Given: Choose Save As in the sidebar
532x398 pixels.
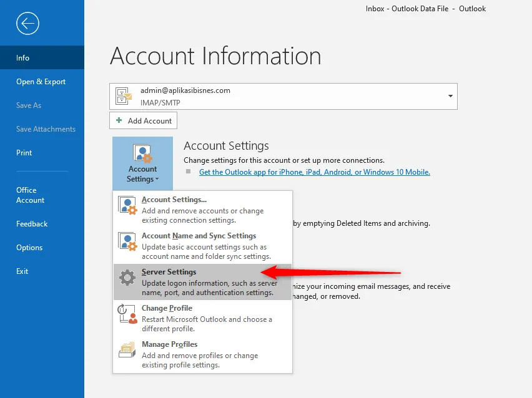Looking at the screenshot, I should pos(42,105).
